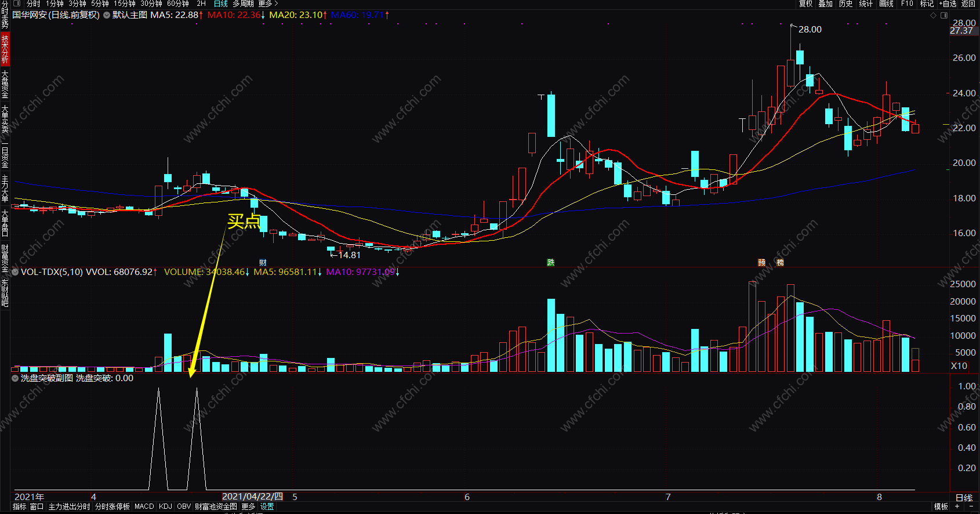
Task: Open 东财贴吧 sidebar tab
Action: pyautogui.click(x=5, y=293)
